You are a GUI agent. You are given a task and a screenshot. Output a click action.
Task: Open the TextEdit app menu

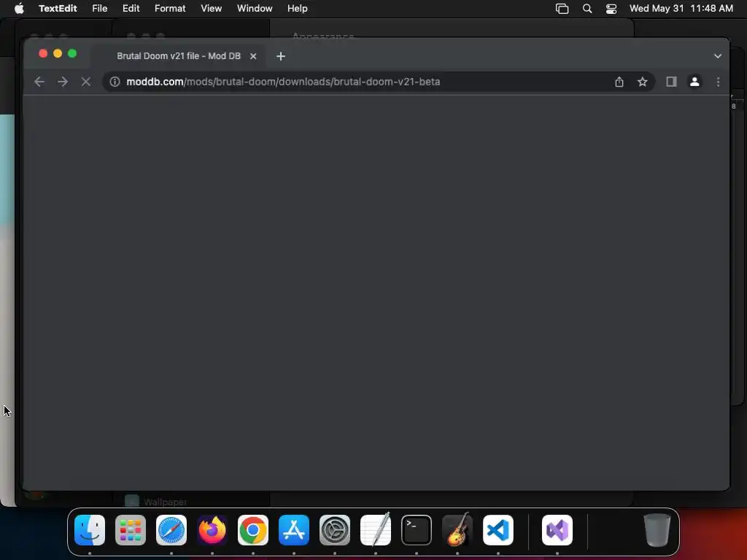coord(58,9)
